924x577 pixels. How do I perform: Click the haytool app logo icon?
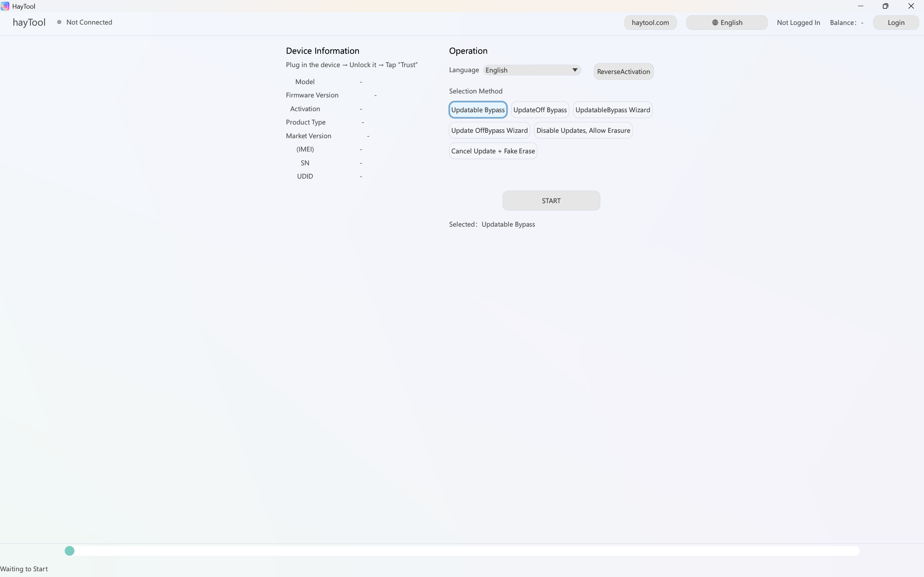click(5, 6)
